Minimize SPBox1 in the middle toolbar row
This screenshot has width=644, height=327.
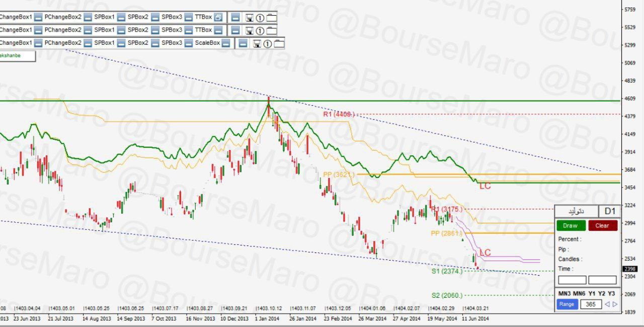[121, 30]
